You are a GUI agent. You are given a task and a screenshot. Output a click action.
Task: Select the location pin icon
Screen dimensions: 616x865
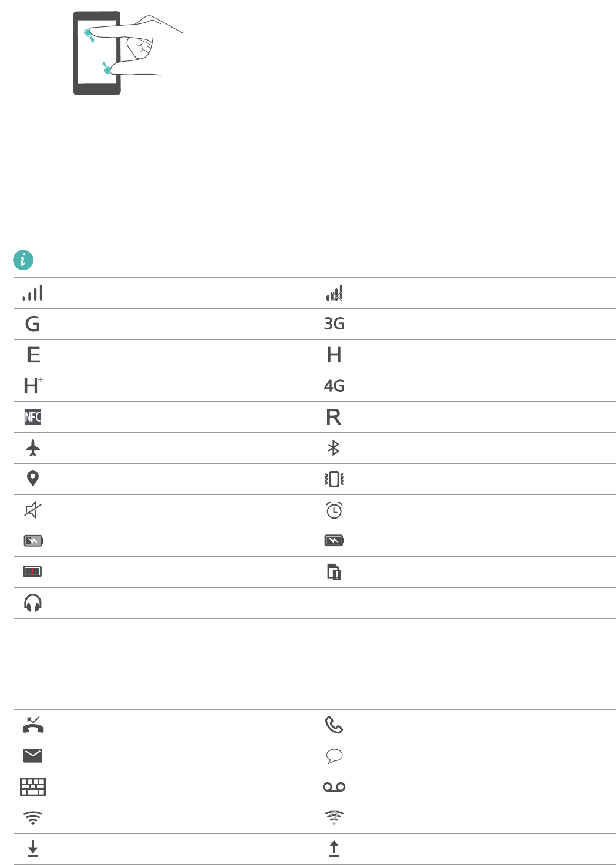(x=33, y=479)
